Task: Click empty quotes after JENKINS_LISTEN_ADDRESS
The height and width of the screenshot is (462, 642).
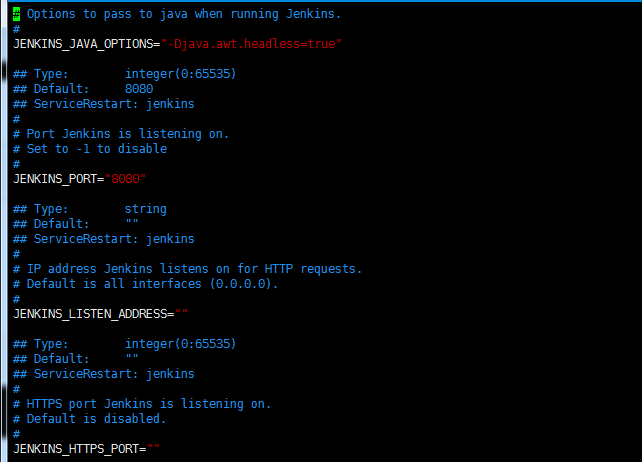Action: tap(181, 314)
